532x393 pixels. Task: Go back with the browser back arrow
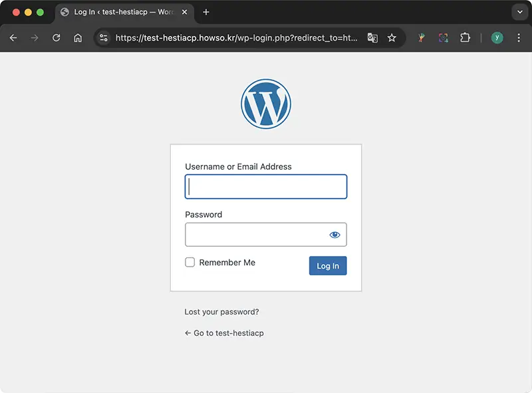pyautogui.click(x=13, y=38)
